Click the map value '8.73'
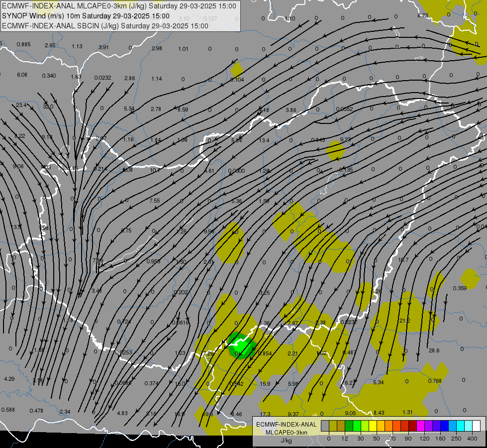 423,15
